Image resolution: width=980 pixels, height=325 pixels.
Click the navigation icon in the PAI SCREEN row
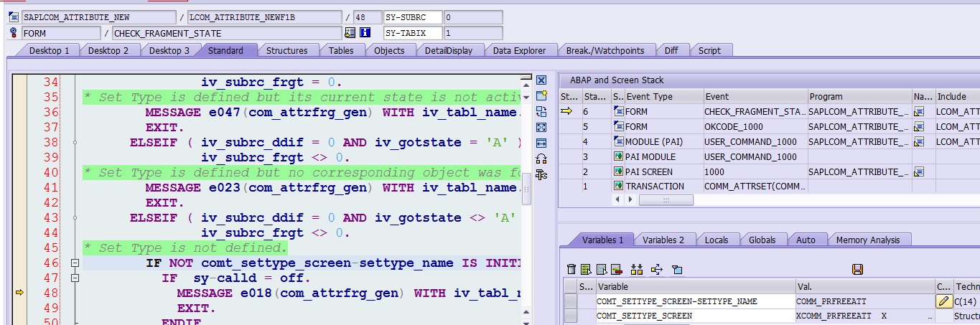[920, 171]
